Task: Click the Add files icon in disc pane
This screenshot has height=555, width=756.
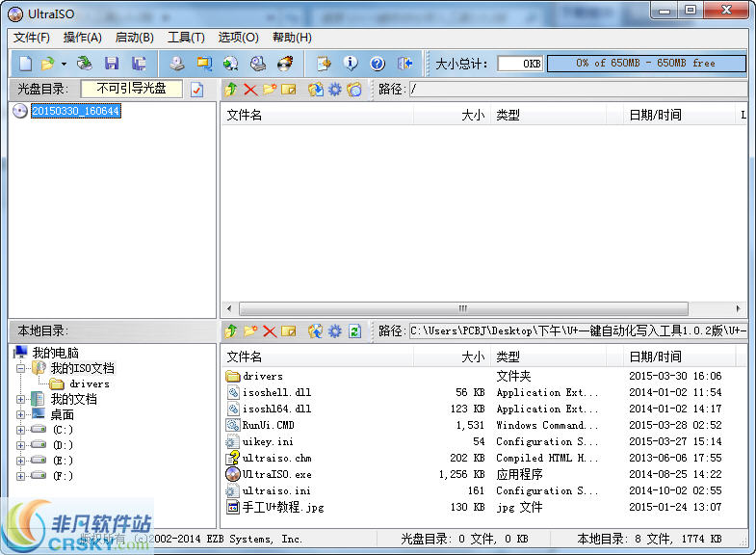Action: 316,90
